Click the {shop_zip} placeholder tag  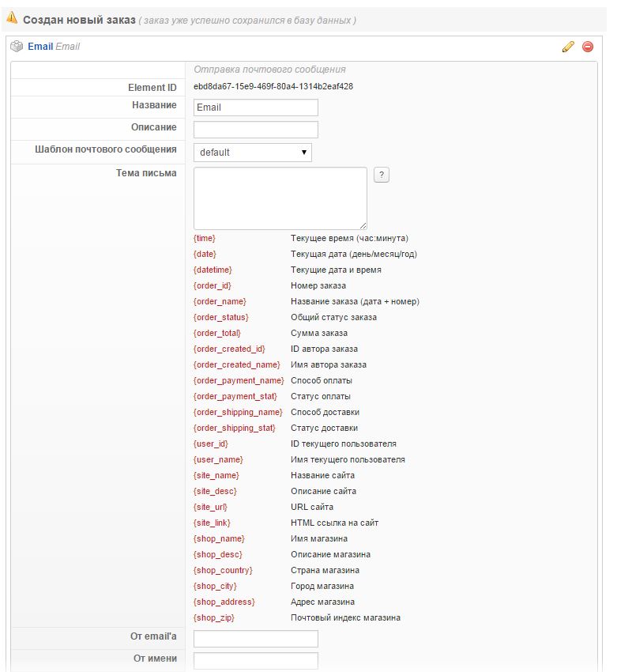coord(214,619)
